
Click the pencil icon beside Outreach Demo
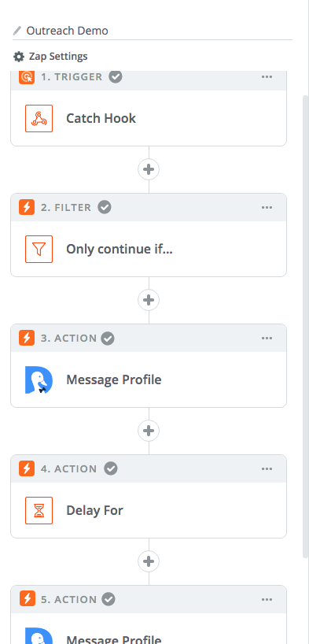17,31
